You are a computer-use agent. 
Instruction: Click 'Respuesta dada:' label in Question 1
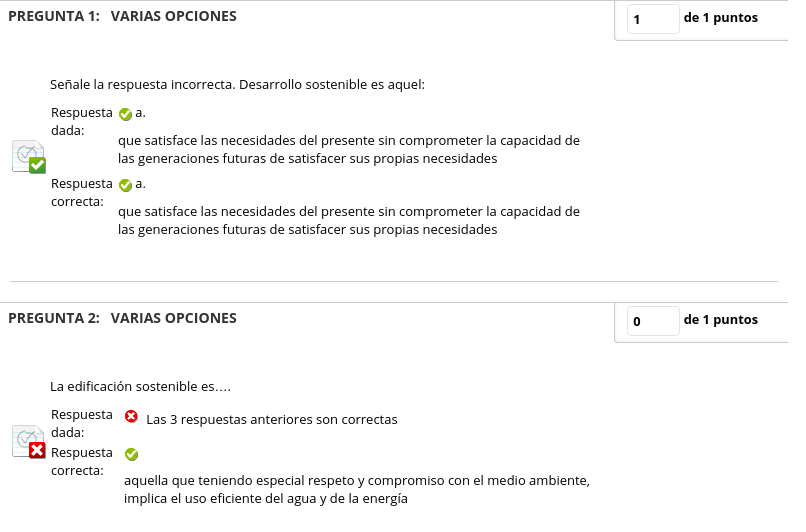tap(81, 121)
